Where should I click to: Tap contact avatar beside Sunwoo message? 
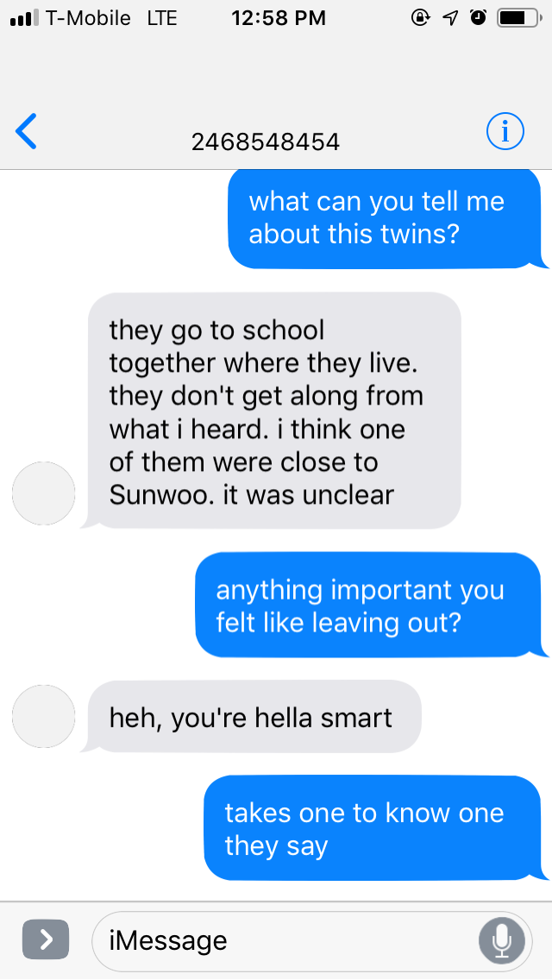44,493
